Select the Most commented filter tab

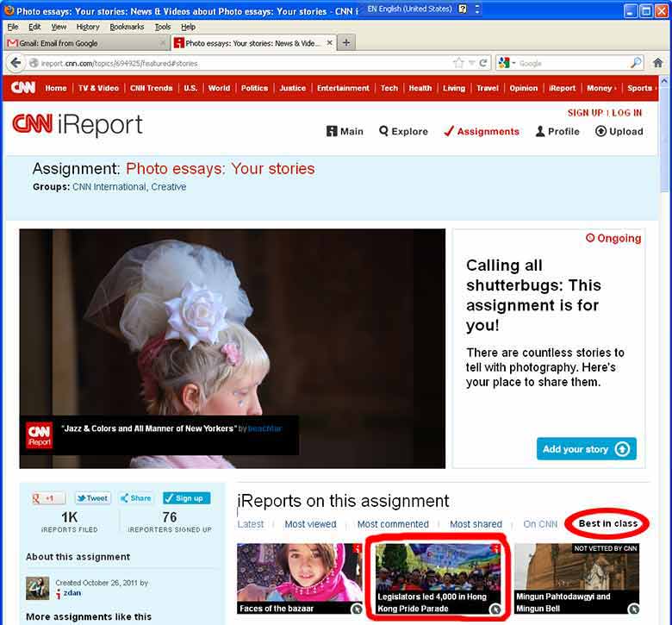(x=393, y=524)
